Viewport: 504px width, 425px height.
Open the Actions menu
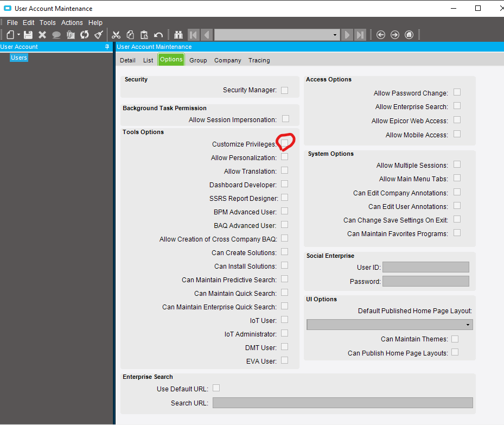72,22
